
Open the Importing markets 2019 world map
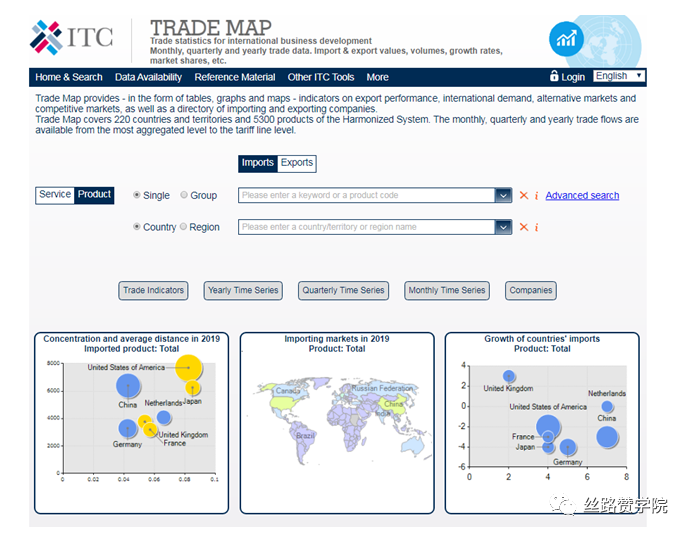[337, 422]
